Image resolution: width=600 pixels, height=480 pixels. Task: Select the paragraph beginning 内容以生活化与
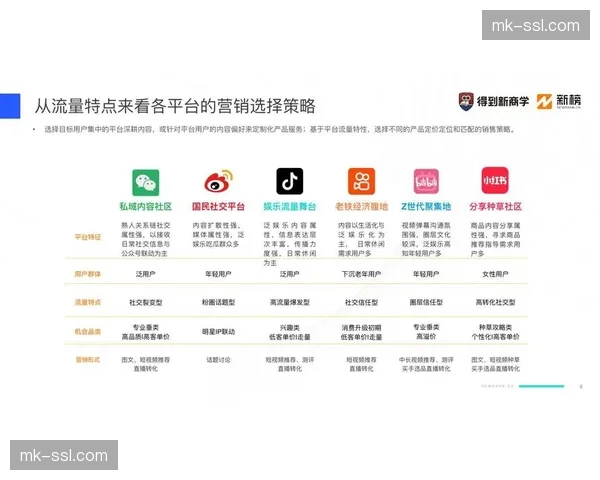coord(361,239)
